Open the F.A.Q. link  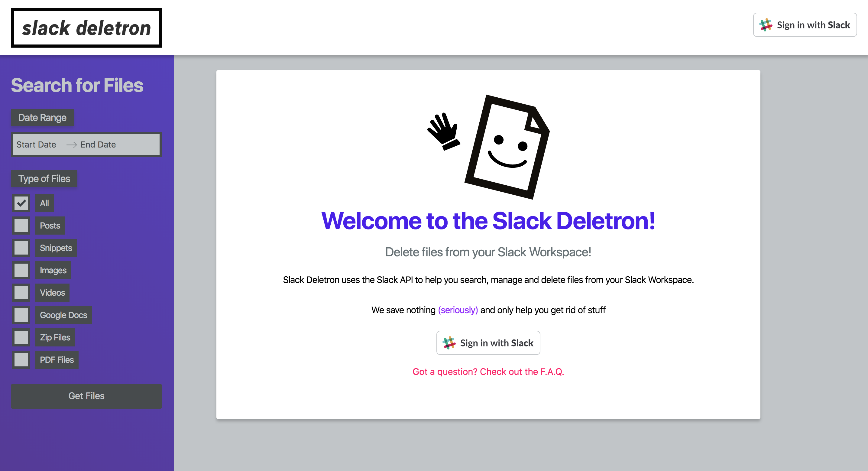(x=487, y=371)
